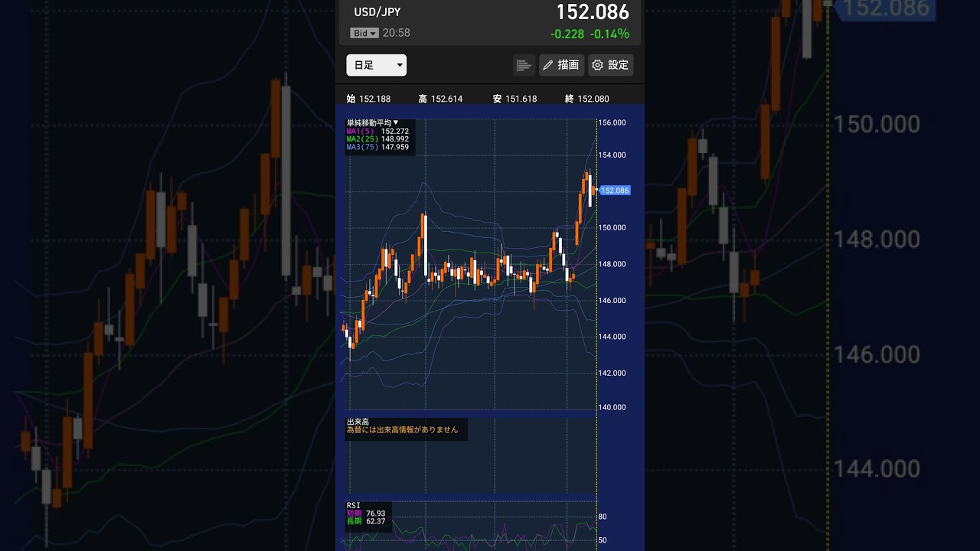
Task: Select the MA3(75) legend entry
Action: coord(377,147)
